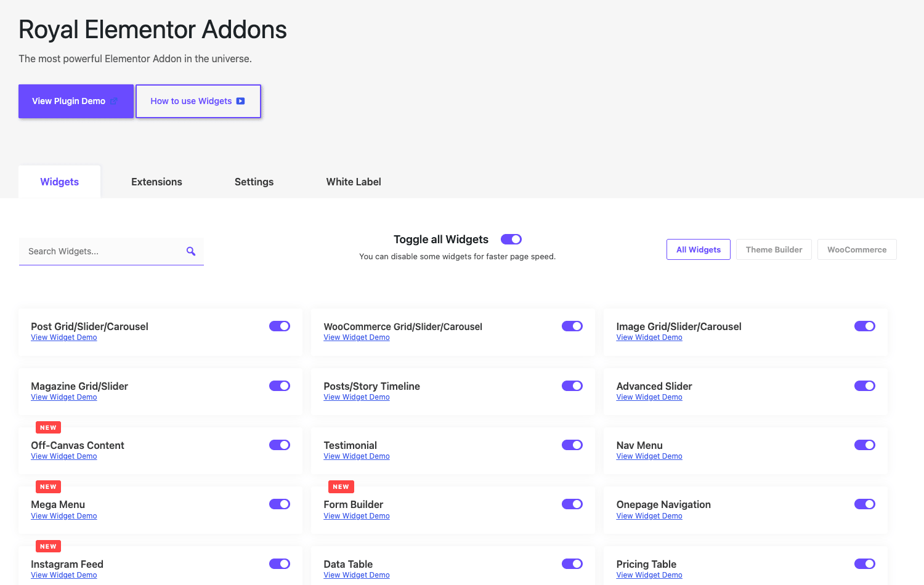View Widget Demo for Form Builder

[357, 516]
